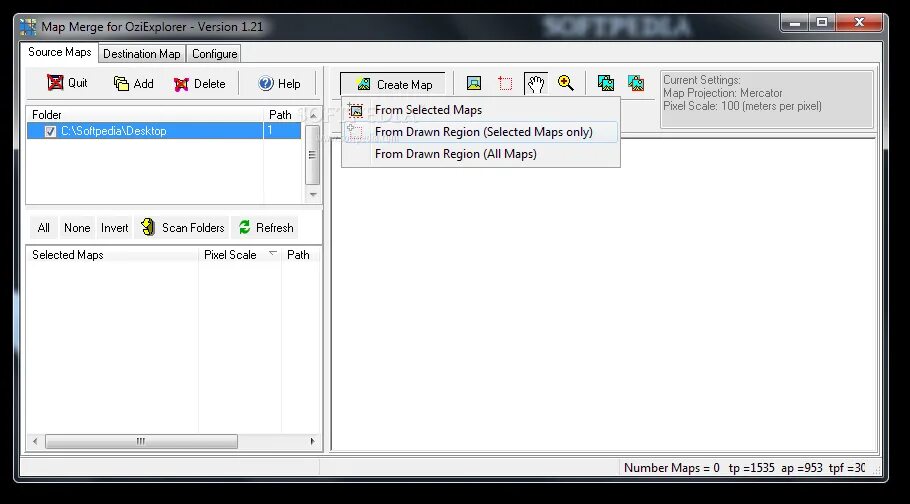Click the folder list vertical scrollbar thumb
The width and height of the screenshot is (910, 504).
coord(313,154)
